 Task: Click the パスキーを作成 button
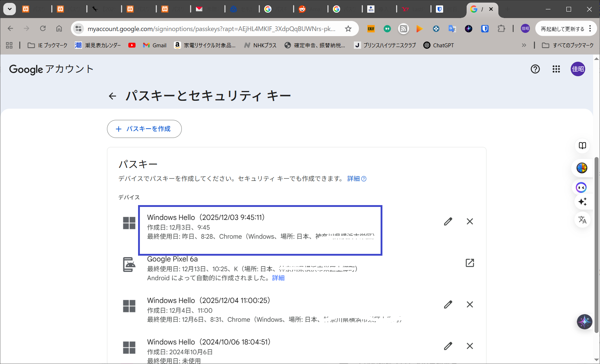144,129
